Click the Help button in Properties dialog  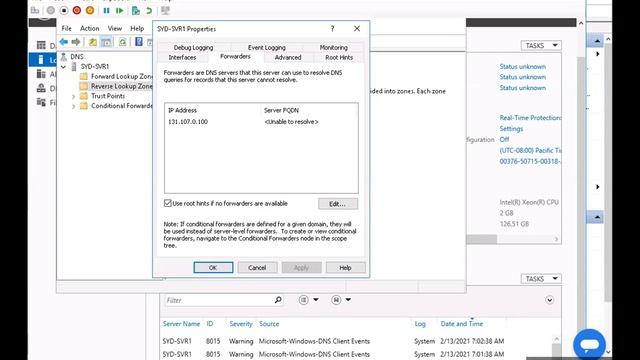pos(345,267)
